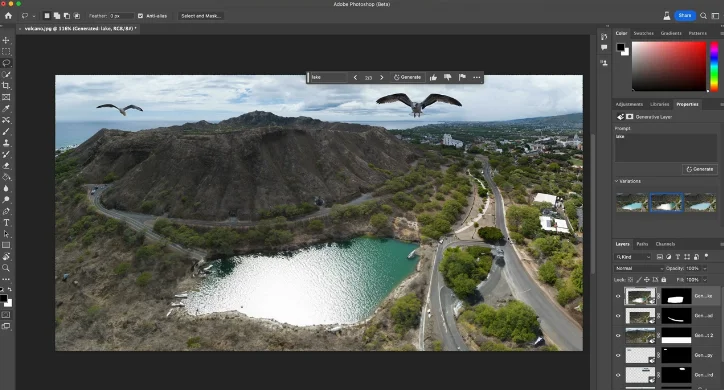Select the Dodge tool
Screen dimensions: 724x390
(6, 200)
